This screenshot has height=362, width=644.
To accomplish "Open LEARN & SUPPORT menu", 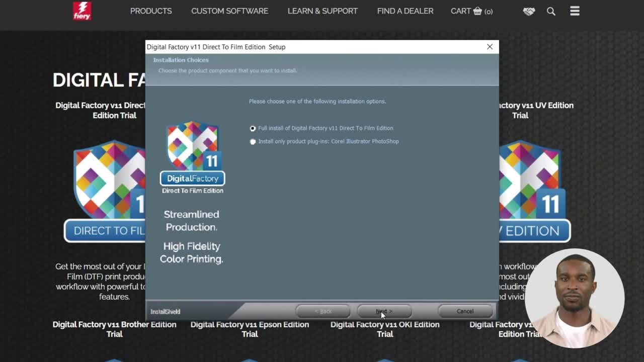I will [x=323, y=11].
